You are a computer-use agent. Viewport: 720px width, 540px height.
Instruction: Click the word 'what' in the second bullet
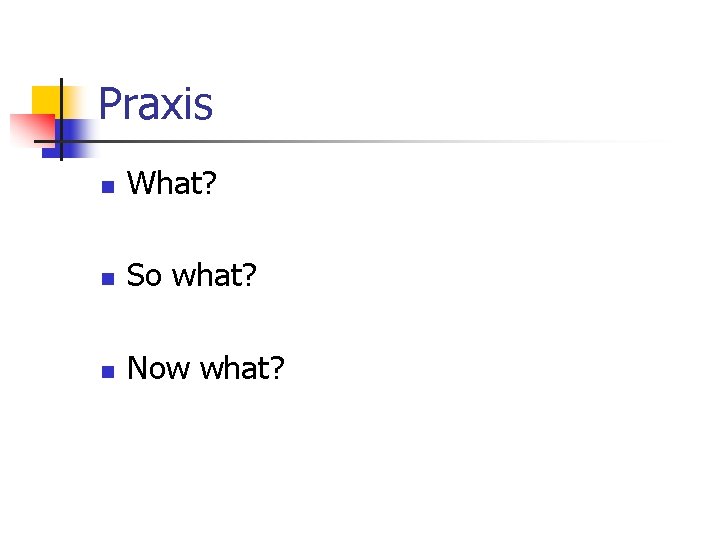[208, 276]
